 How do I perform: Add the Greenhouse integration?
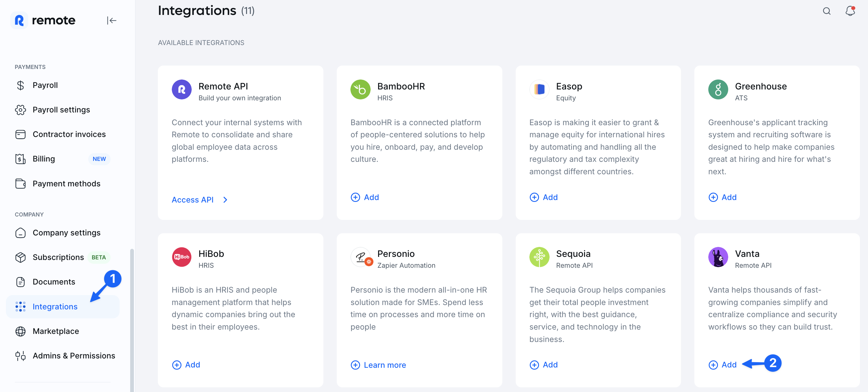(722, 197)
